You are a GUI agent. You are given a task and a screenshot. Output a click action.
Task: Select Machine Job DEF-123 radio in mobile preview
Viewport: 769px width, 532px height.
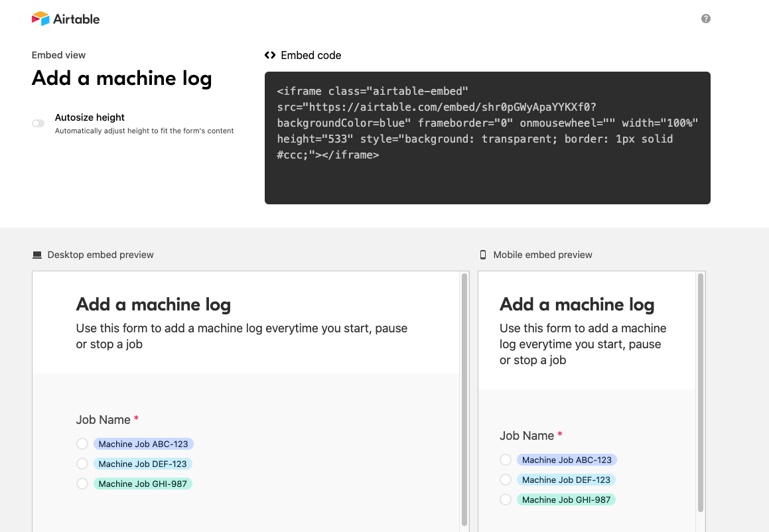tap(506, 480)
